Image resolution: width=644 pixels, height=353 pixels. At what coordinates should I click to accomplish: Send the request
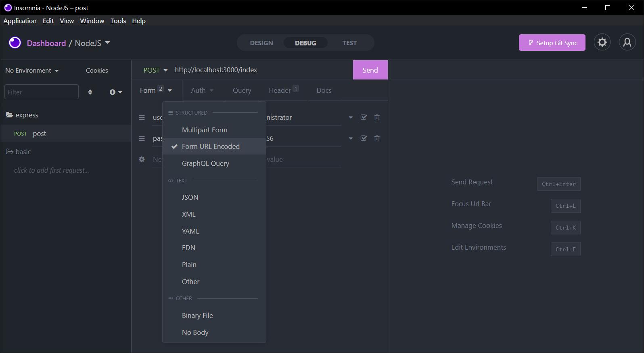click(x=370, y=70)
